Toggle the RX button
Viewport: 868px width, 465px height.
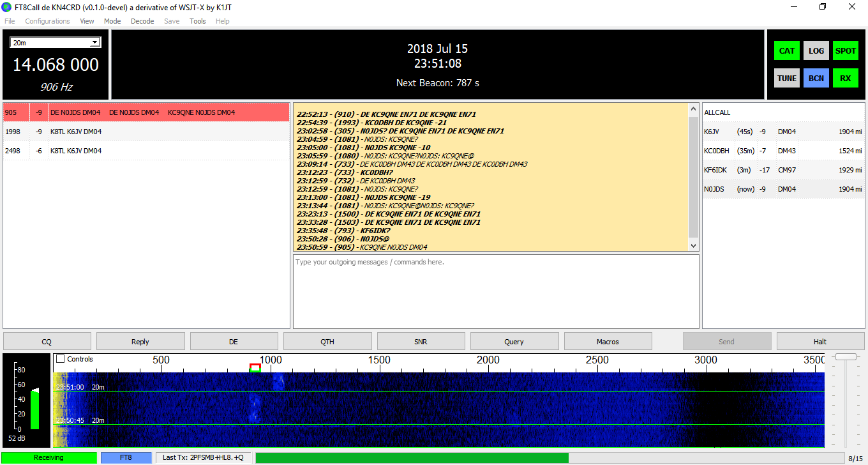pos(846,78)
